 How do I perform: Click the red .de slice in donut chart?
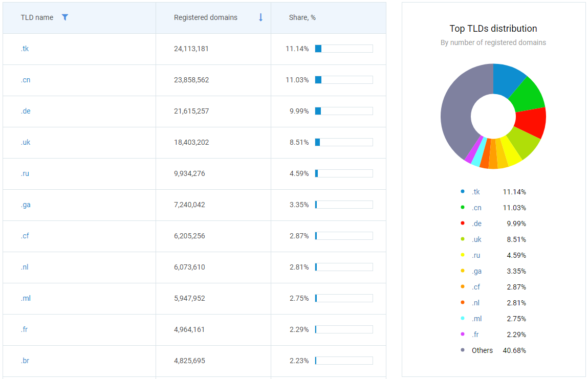pos(531,123)
